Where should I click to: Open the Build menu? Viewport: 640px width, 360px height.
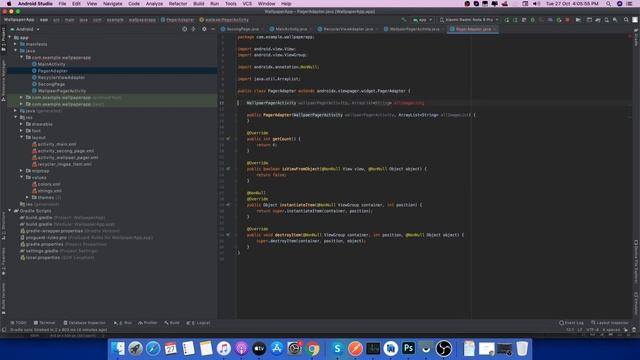pyautogui.click(x=199, y=4)
